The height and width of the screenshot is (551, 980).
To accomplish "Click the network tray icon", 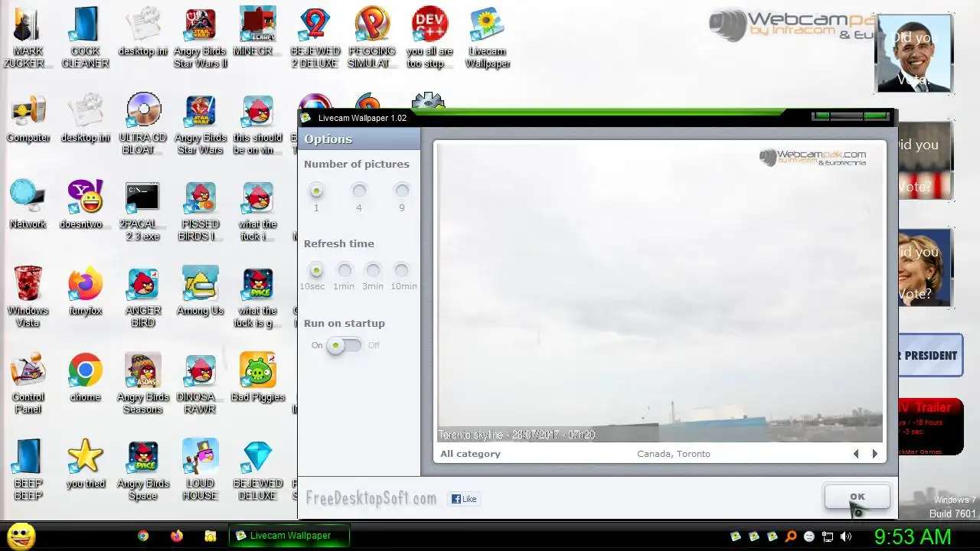I will click(828, 536).
